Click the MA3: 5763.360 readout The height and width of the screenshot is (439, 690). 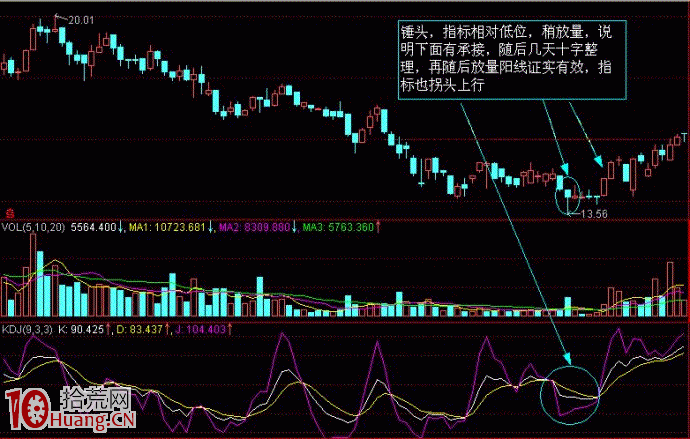(338, 227)
